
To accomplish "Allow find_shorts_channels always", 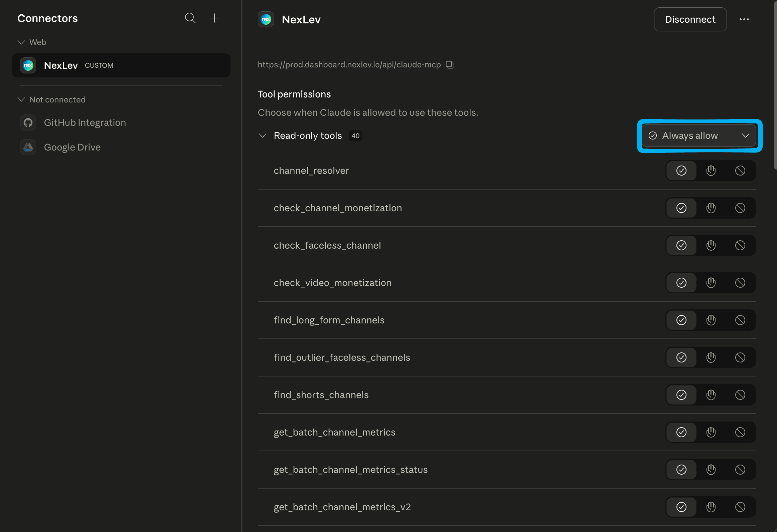I will (681, 395).
